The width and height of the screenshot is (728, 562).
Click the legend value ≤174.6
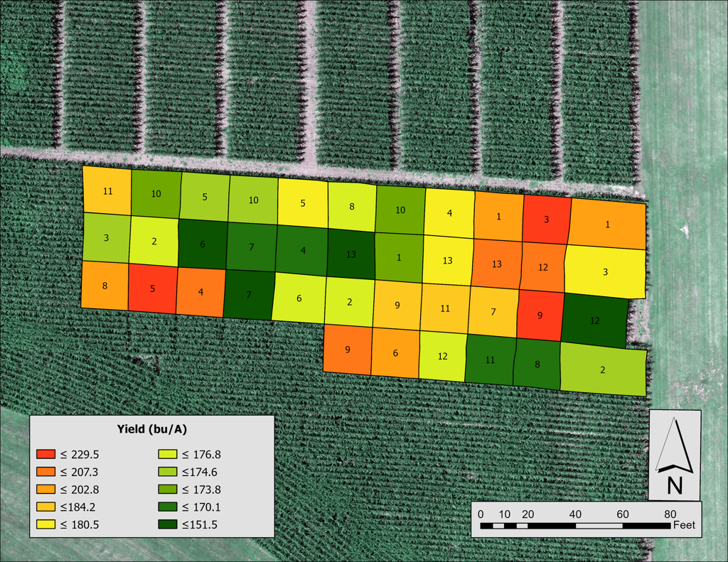coord(199,472)
